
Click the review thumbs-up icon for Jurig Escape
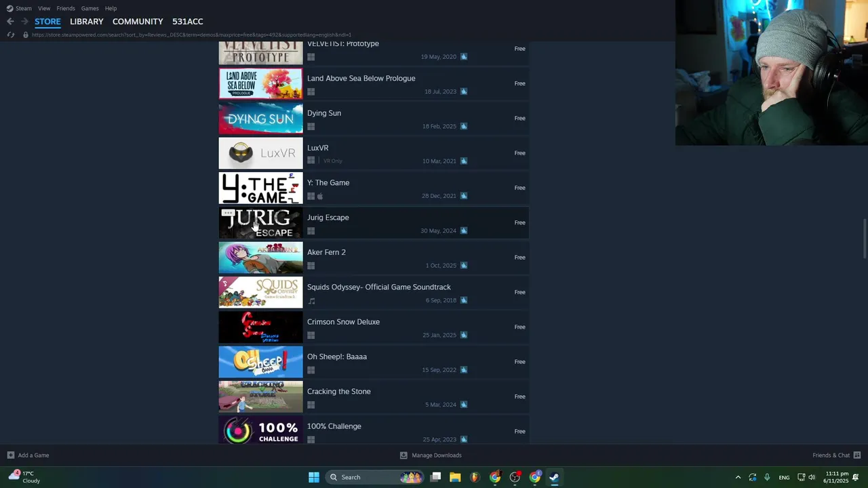pyautogui.click(x=464, y=230)
